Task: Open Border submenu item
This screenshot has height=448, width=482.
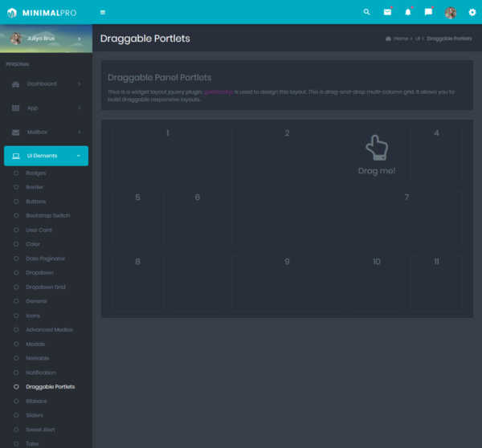Action: coord(35,187)
